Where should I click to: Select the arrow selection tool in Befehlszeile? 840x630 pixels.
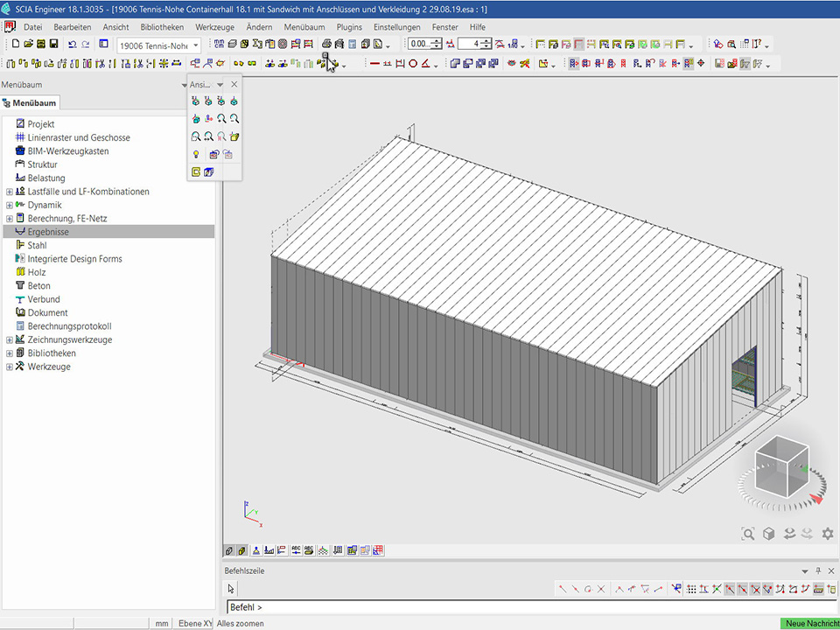(231, 589)
